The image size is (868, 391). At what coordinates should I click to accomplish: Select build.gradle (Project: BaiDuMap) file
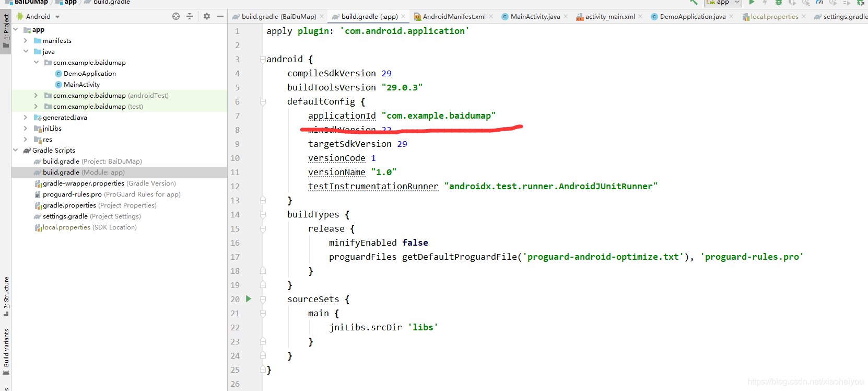[92, 162]
